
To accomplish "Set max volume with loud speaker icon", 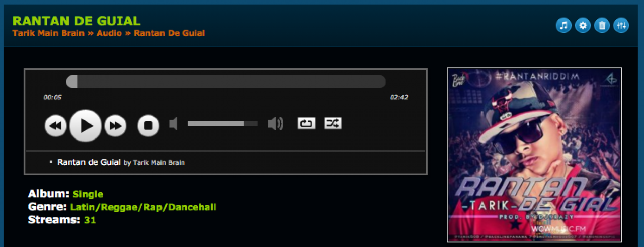I will [275, 124].
